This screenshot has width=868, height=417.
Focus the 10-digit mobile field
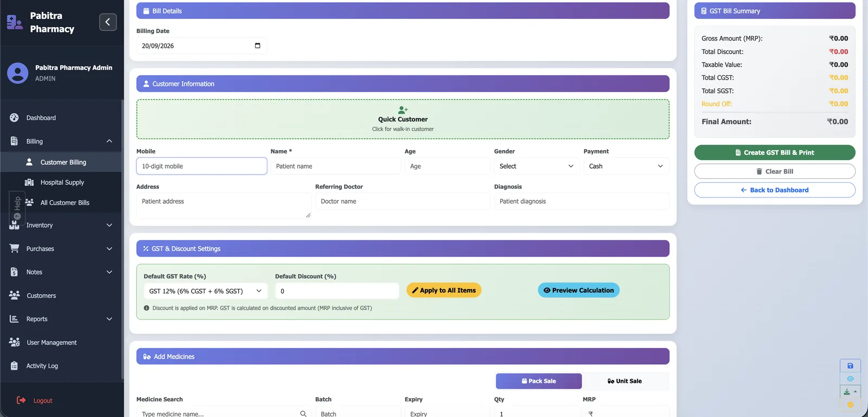coord(202,166)
